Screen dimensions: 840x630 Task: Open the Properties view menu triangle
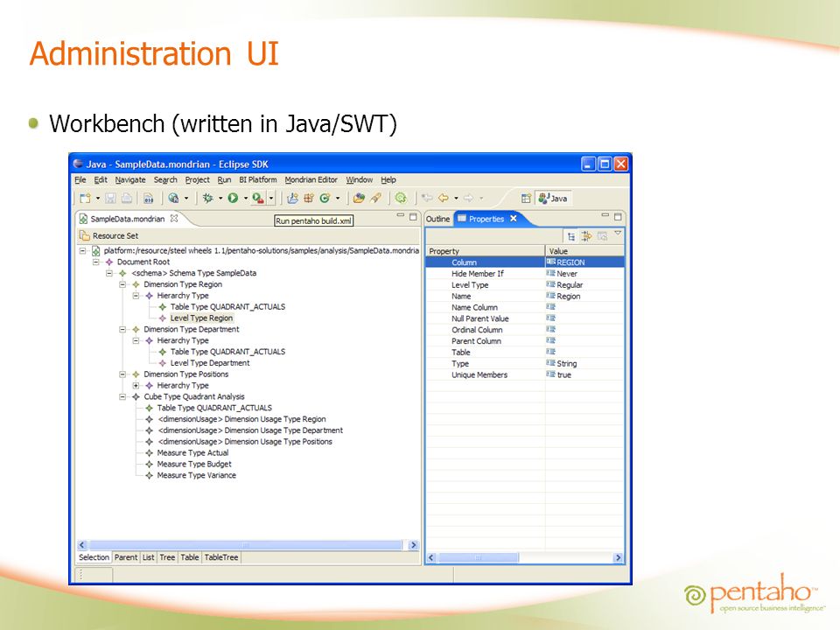coord(618,233)
